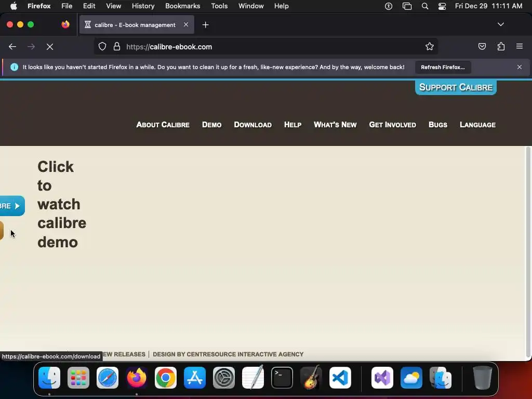Open TextEdit from the dock
532x399 pixels.
pyautogui.click(x=253, y=378)
